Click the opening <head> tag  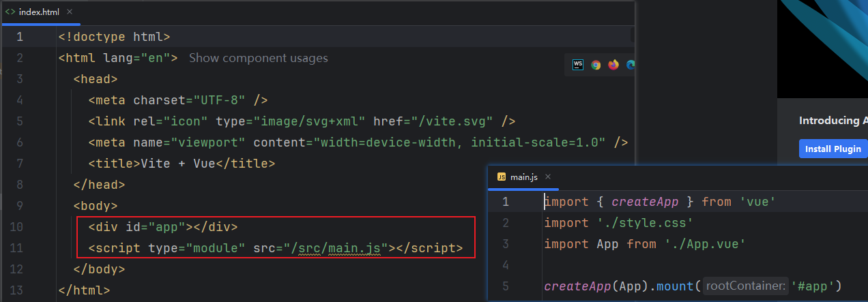96,79
